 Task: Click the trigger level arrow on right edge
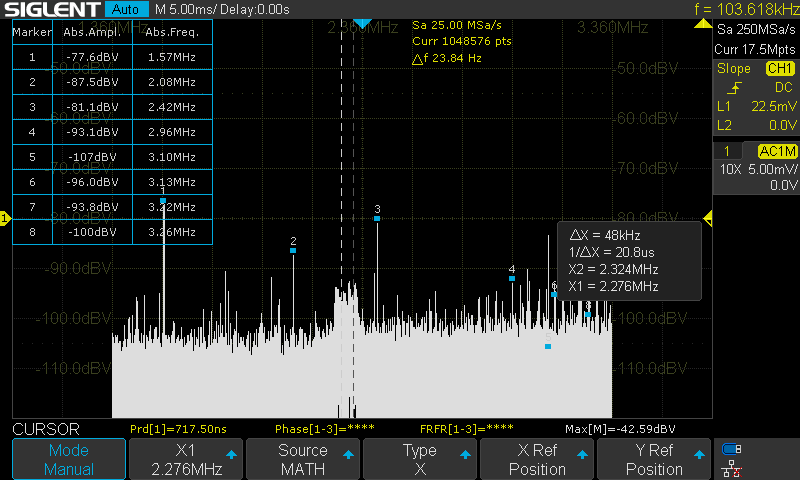coord(708,219)
